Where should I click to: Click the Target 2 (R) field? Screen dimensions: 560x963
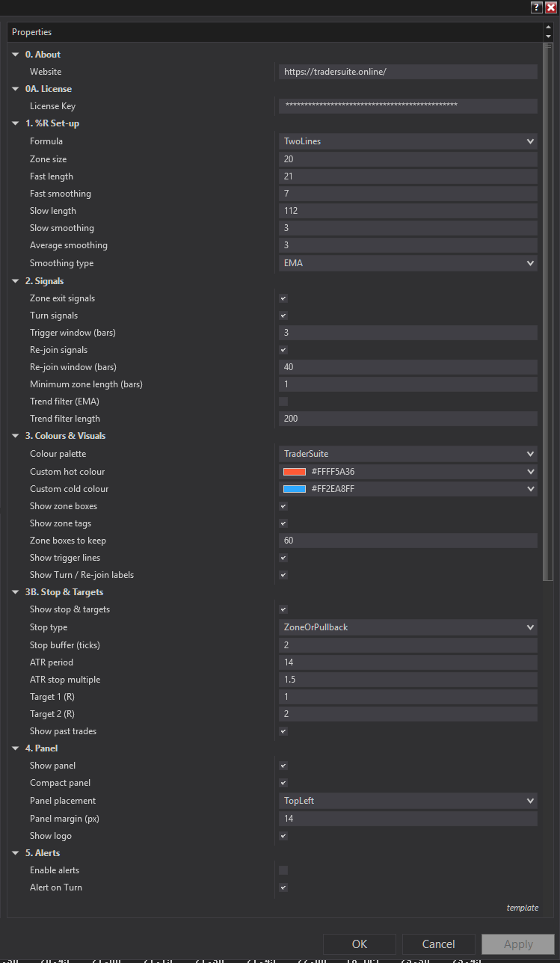407,714
